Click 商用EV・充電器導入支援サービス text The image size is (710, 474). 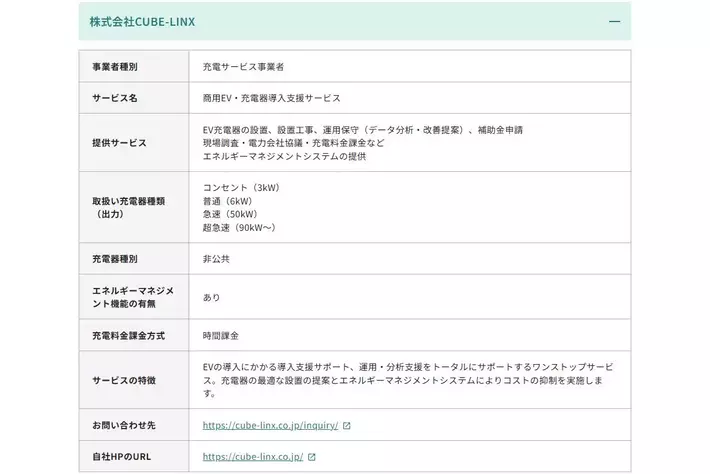click(x=271, y=98)
